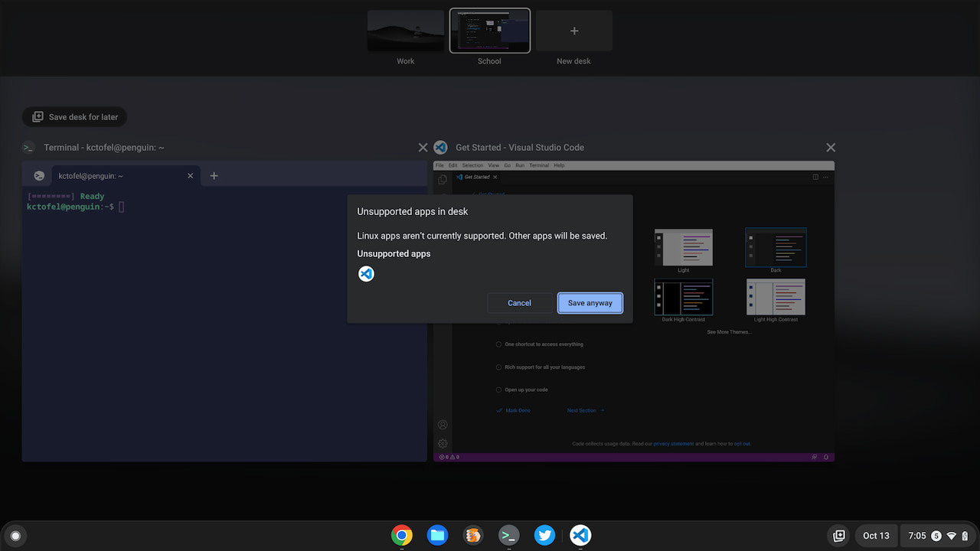Open Visual Studio Code from the shelf
980x551 pixels.
tap(580, 535)
